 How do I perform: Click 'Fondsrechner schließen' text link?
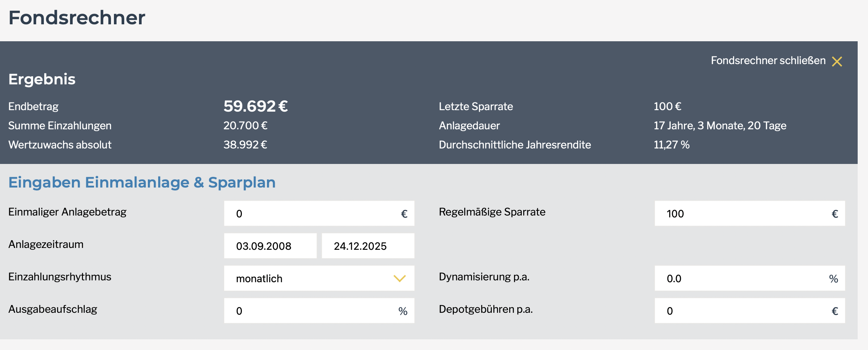pos(768,60)
